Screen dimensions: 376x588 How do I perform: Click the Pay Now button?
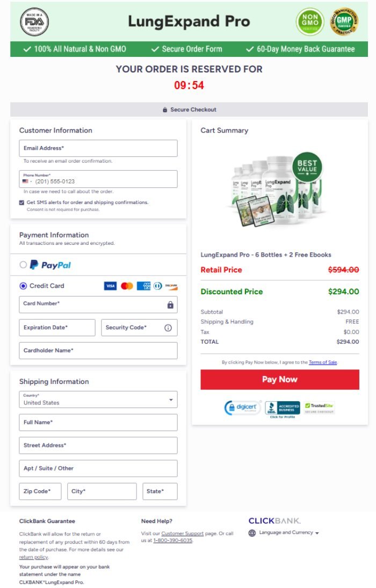(x=280, y=380)
